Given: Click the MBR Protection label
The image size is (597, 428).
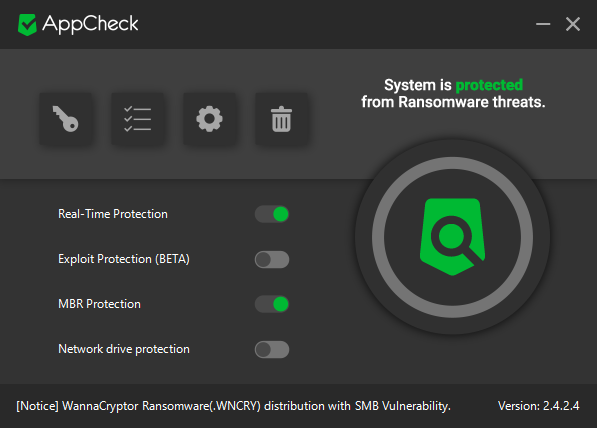Looking at the screenshot, I should point(99,304).
